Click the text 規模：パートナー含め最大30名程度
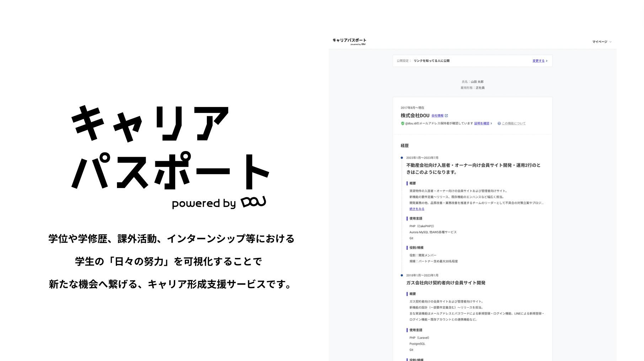Screen dimensions: 644x361 tap(434, 261)
